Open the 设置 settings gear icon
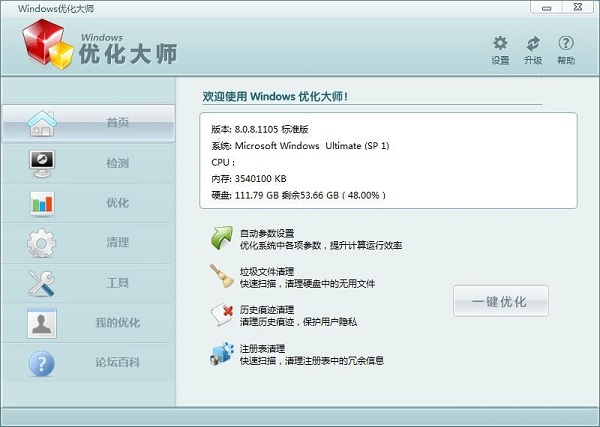The image size is (600, 427). tap(500, 43)
